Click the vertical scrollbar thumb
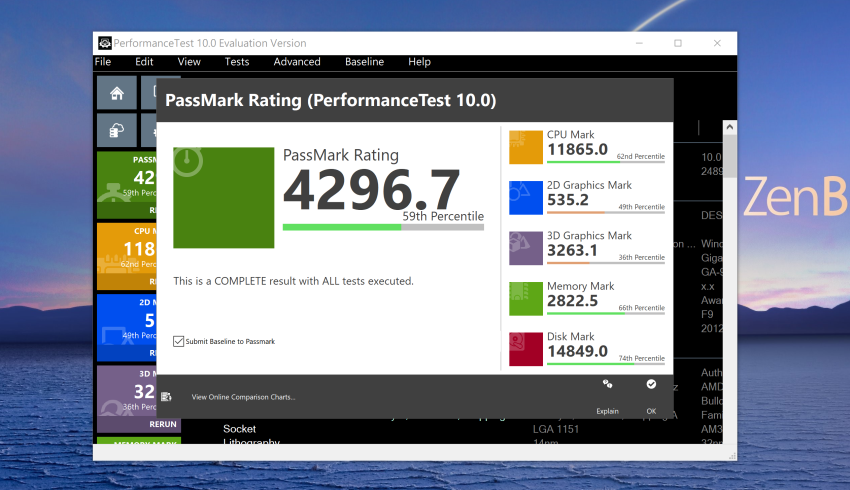 click(x=730, y=156)
